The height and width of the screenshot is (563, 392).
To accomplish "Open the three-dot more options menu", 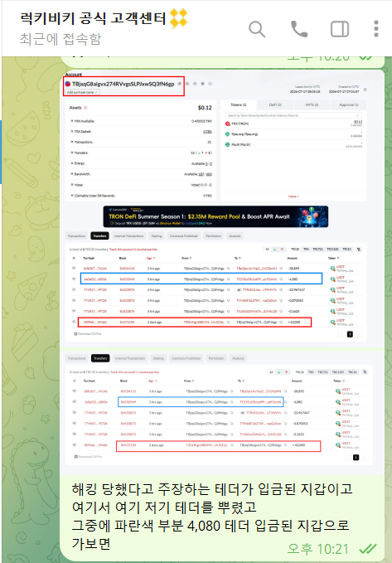I will tap(376, 29).
